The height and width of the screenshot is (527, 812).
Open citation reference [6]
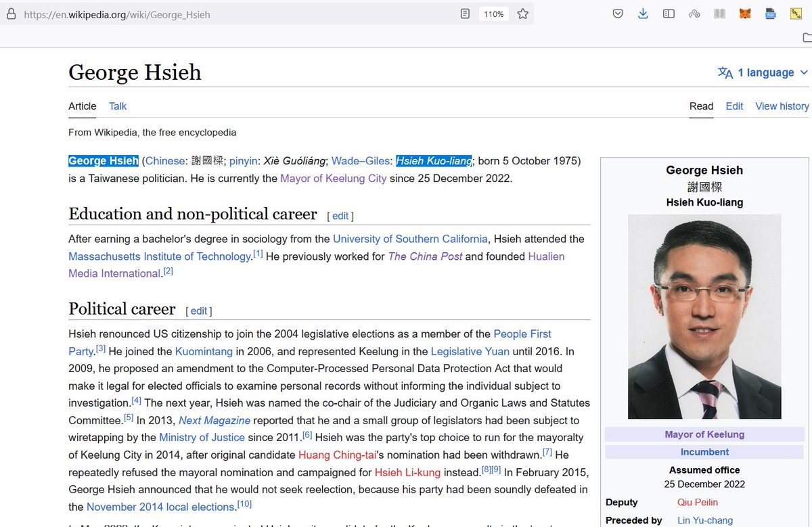click(x=307, y=434)
